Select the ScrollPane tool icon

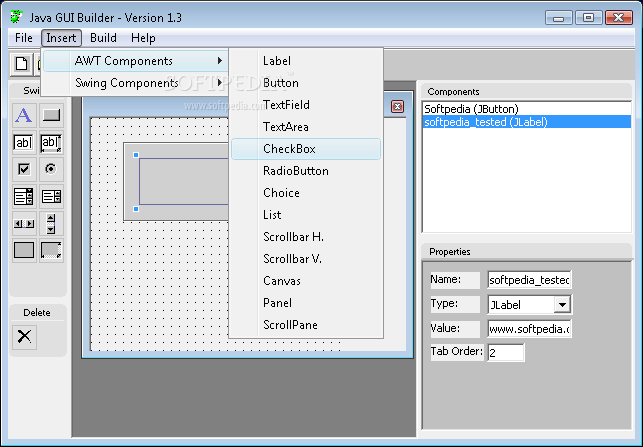[51, 250]
